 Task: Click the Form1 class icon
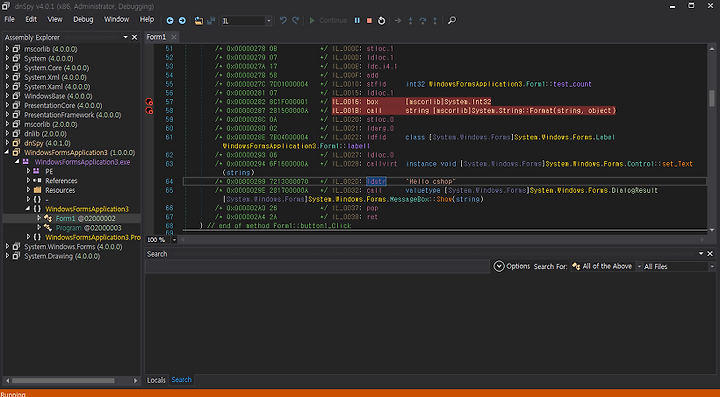48,218
